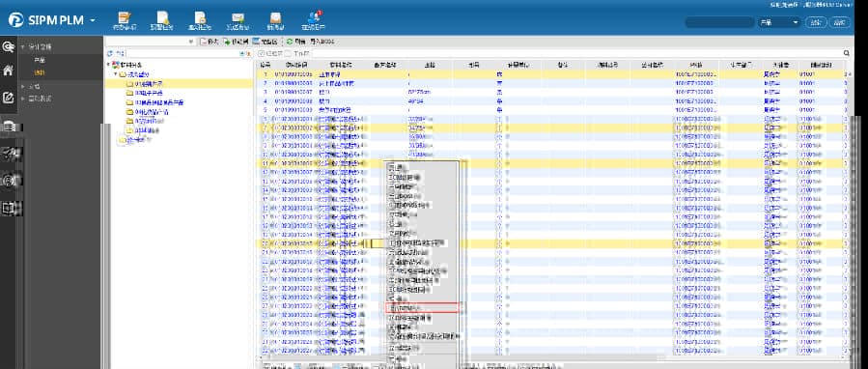The image size is (868, 369).
Task: Toggle the checked checkbox above the table
Action: click(x=262, y=54)
